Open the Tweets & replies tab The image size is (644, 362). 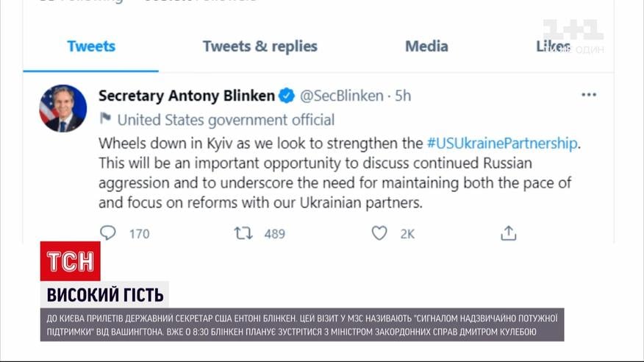260,46
